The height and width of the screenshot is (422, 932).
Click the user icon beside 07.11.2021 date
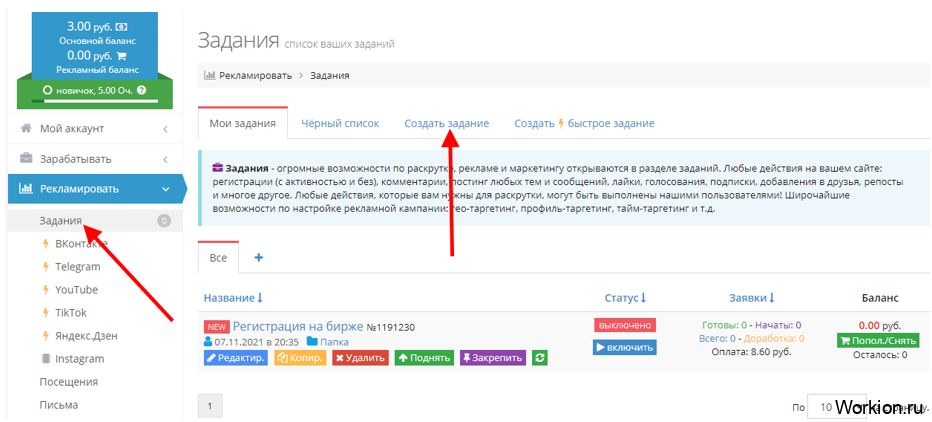pyautogui.click(x=208, y=342)
